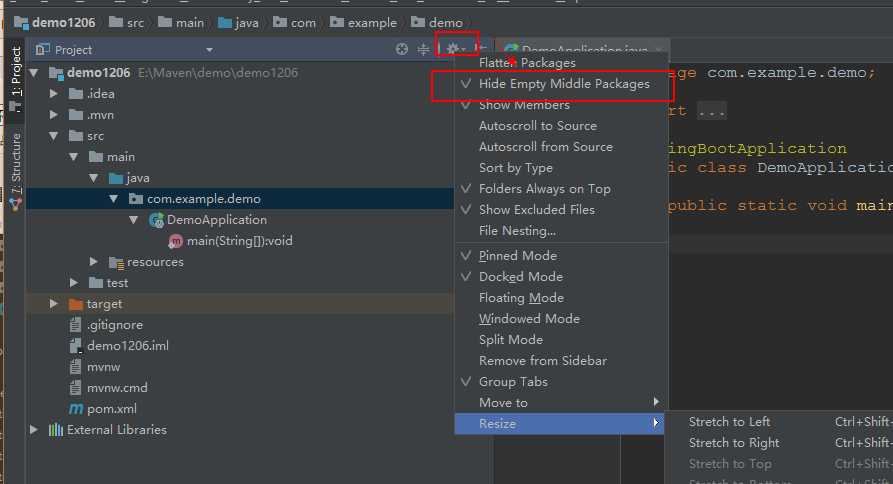
Task: Toggle Group Tabs option
Action: [x=560, y=382]
